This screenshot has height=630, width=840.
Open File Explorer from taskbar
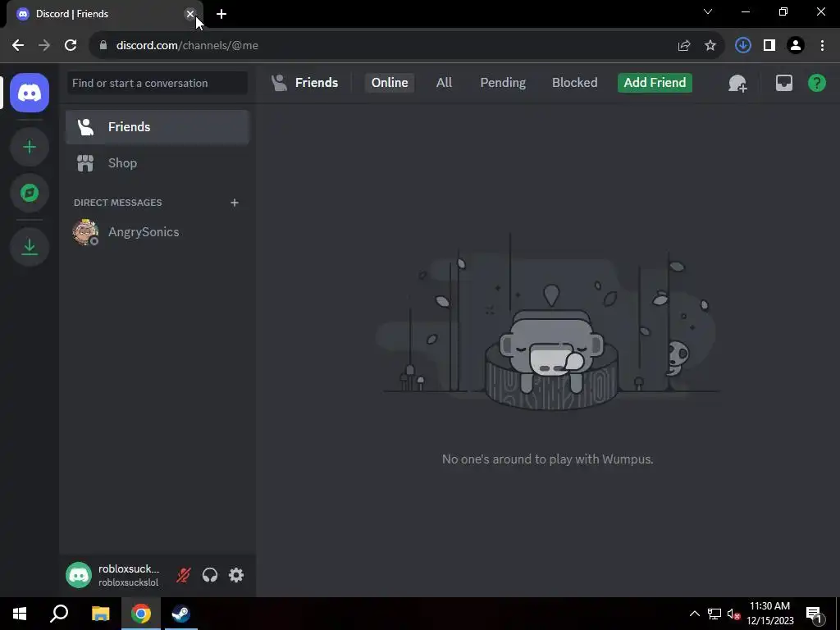tap(100, 614)
